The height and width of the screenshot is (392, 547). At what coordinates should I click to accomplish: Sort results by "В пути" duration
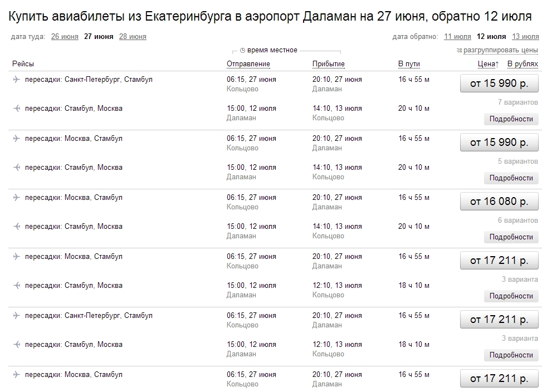click(x=409, y=64)
